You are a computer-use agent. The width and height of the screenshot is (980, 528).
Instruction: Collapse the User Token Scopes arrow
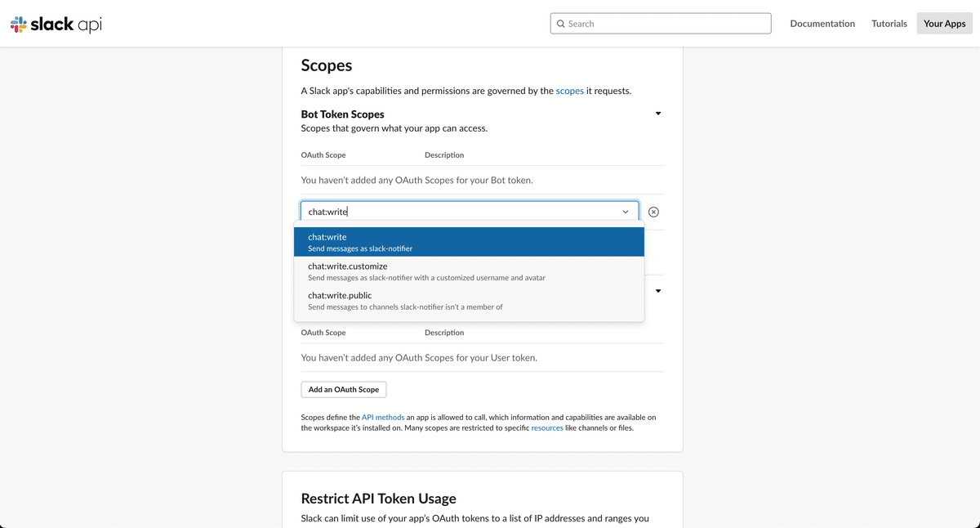pyautogui.click(x=658, y=291)
